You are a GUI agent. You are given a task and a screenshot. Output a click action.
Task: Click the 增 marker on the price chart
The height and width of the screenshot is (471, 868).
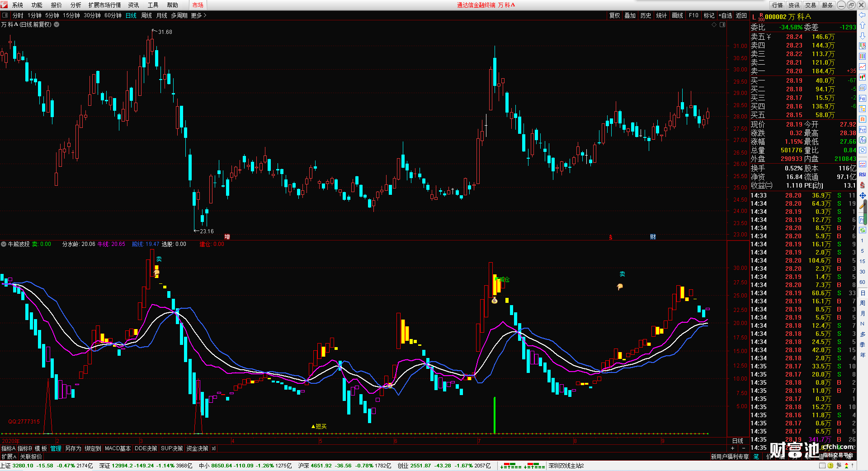227,237
